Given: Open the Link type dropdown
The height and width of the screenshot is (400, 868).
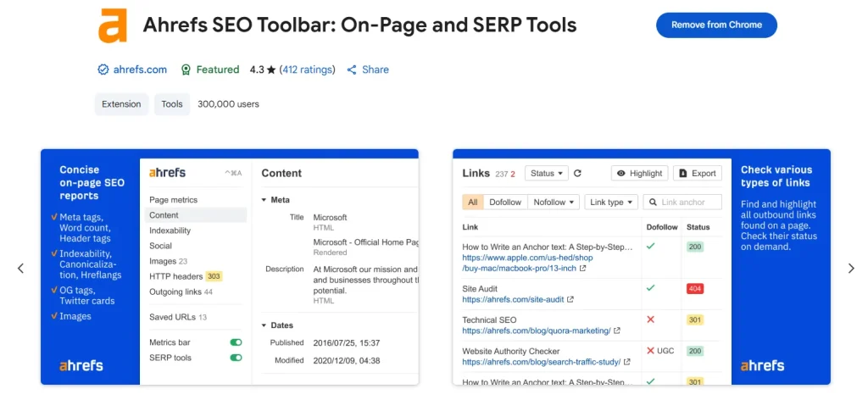Looking at the screenshot, I should coord(610,202).
